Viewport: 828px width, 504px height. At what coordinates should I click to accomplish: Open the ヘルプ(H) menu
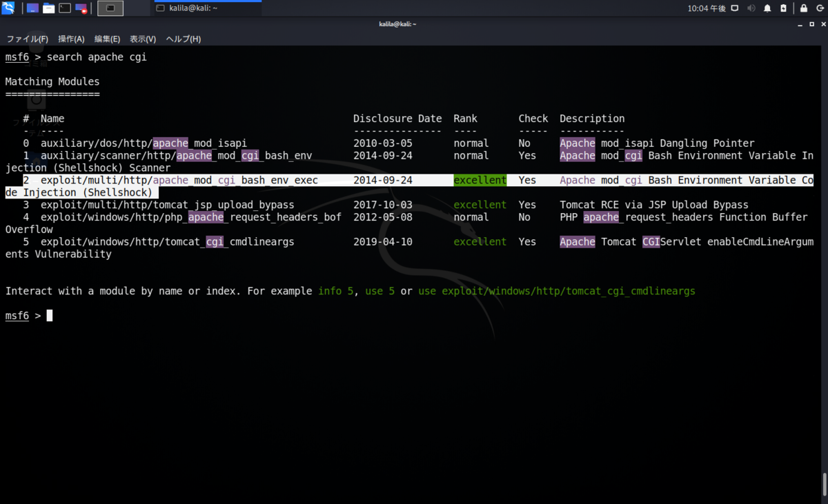point(183,39)
